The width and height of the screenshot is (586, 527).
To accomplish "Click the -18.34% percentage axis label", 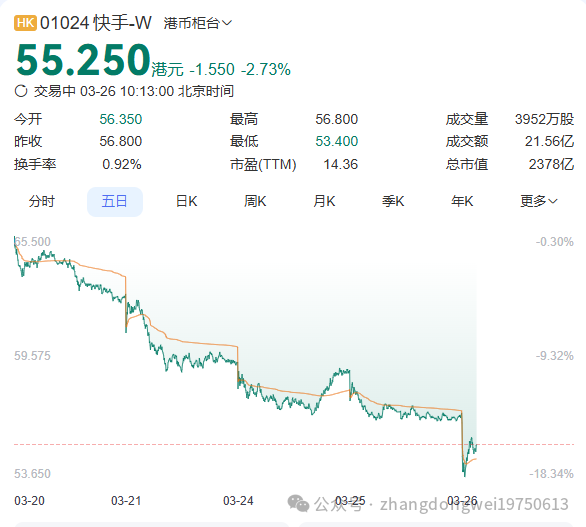I will pos(551,474).
